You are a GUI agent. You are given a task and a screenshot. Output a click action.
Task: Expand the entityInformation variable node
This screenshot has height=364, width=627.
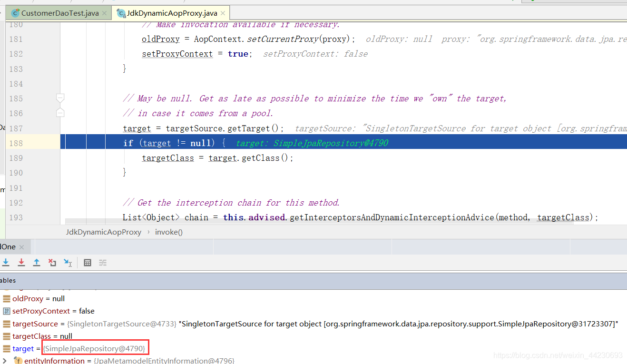click(5, 361)
